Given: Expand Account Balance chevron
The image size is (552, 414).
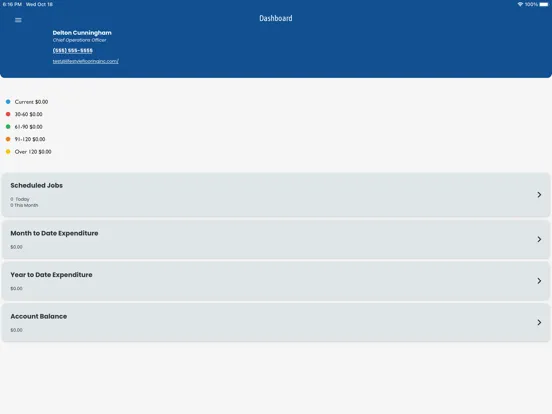Looking at the screenshot, I should 539,322.
